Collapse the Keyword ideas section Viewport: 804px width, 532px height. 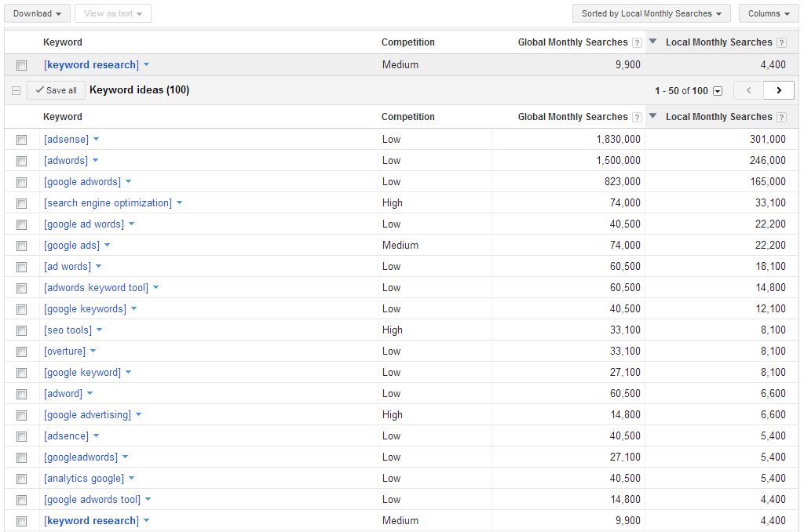[x=16, y=90]
